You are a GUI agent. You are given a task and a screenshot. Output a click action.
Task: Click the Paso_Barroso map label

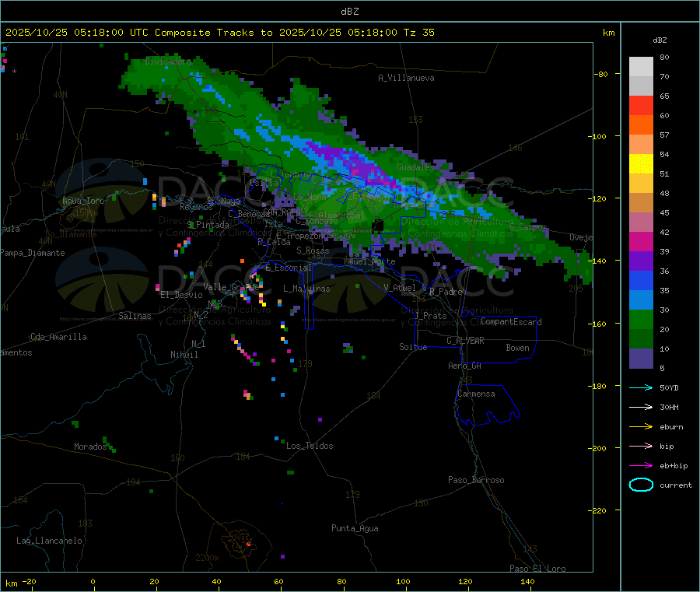coord(476,481)
